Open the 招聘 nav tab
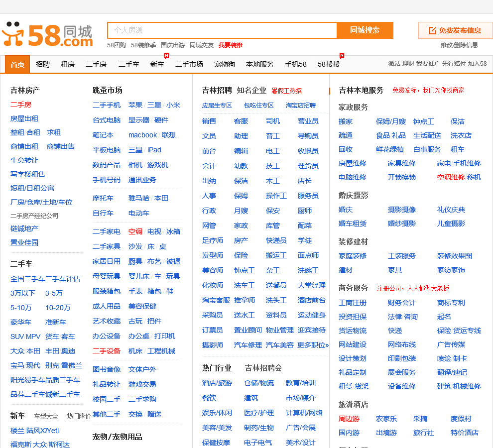 point(43,64)
